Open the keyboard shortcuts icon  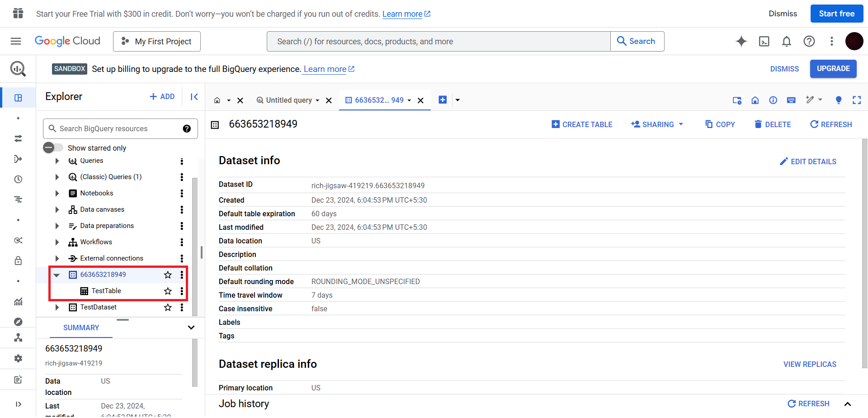point(791,100)
